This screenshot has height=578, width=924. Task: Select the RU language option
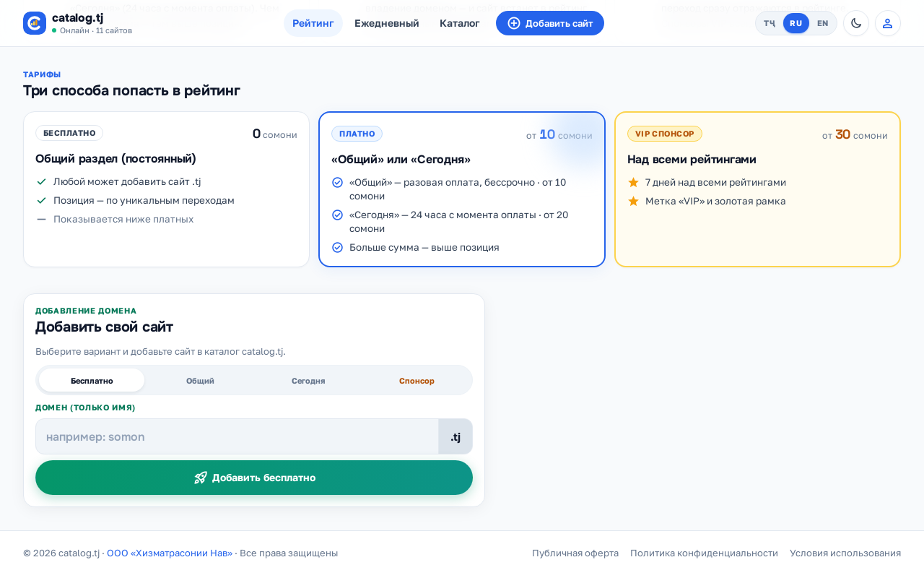pos(796,23)
